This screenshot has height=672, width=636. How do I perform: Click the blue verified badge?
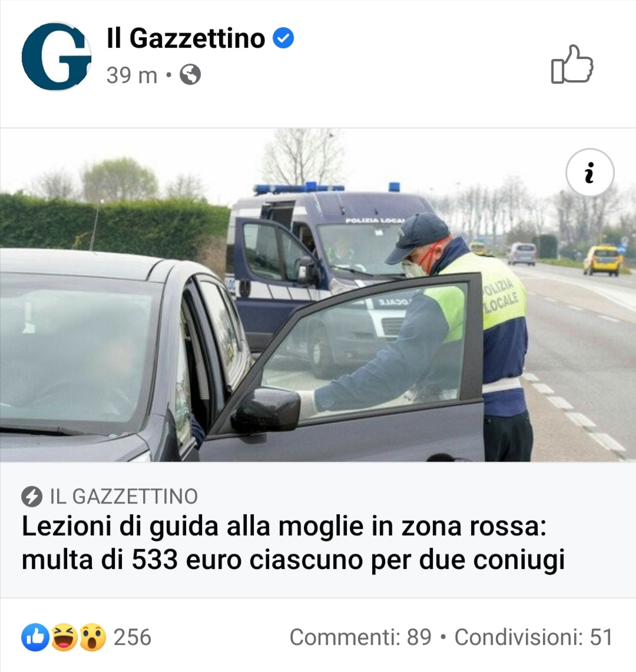pyautogui.click(x=283, y=38)
